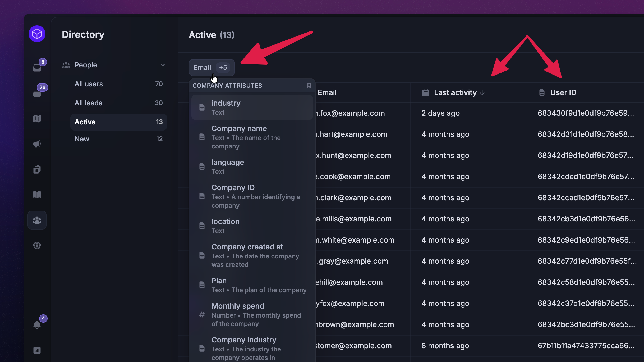Open the bar chart reports icon

coord(37,350)
